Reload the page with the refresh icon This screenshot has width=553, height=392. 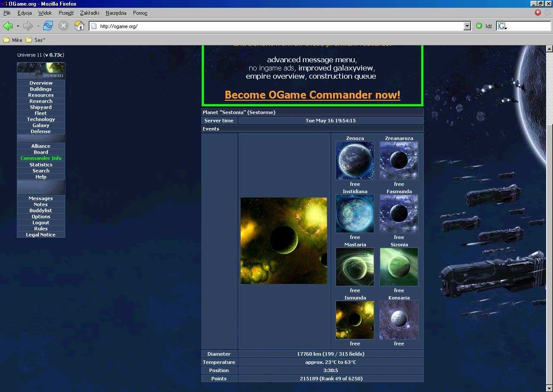click(x=48, y=26)
